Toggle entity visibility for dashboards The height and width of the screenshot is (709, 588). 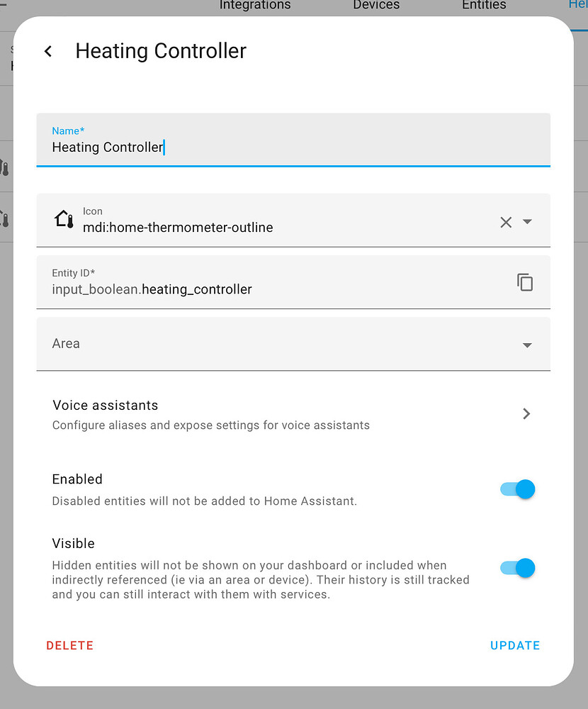coord(516,568)
